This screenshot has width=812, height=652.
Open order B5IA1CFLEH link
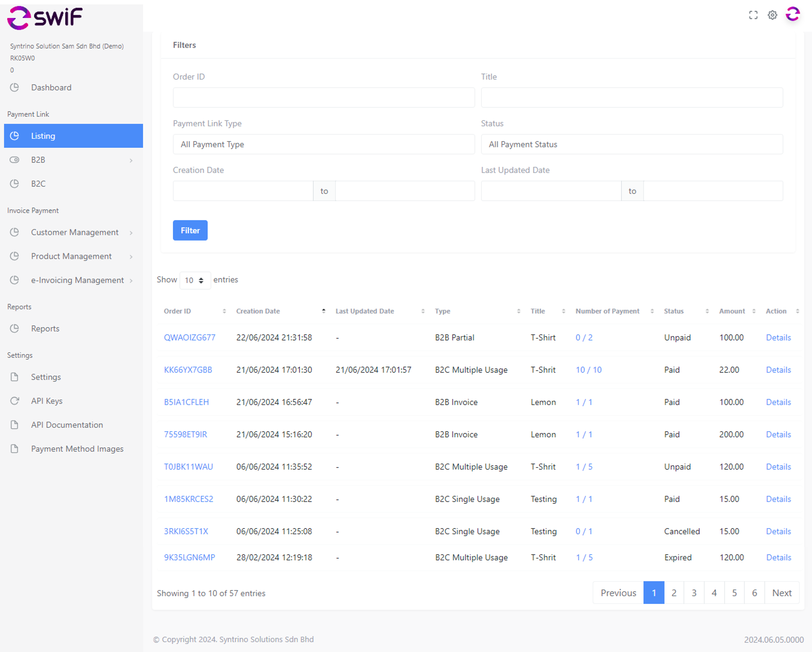coord(186,402)
